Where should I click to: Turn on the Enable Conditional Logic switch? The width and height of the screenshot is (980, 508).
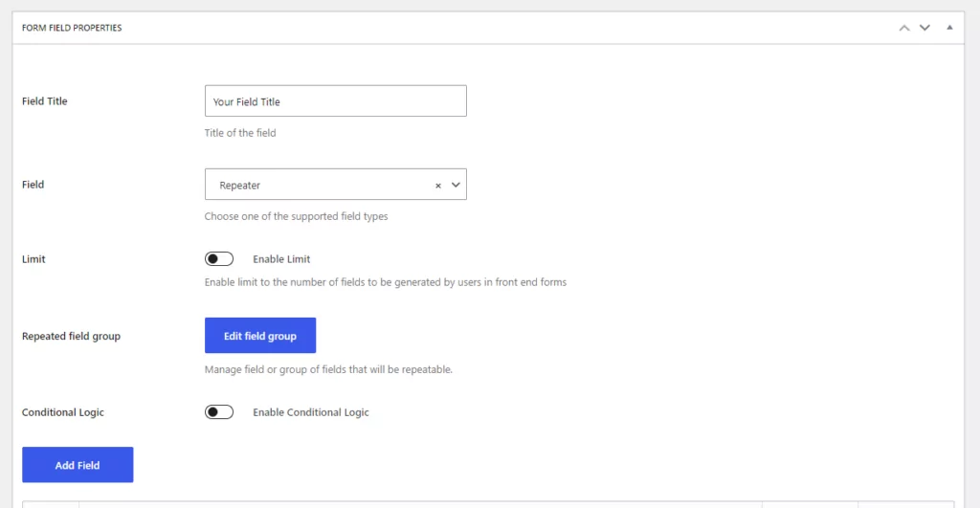pyautogui.click(x=219, y=411)
